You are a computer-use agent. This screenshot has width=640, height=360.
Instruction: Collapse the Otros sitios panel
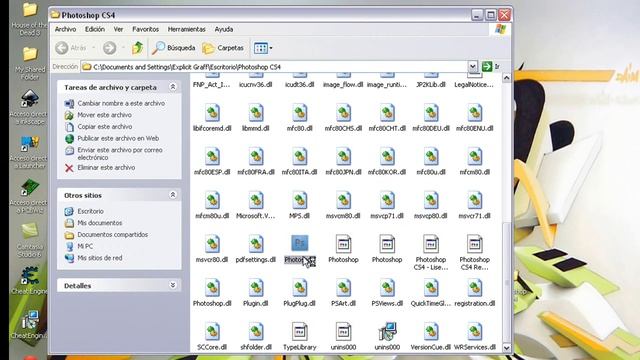pyautogui.click(x=173, y=195)
